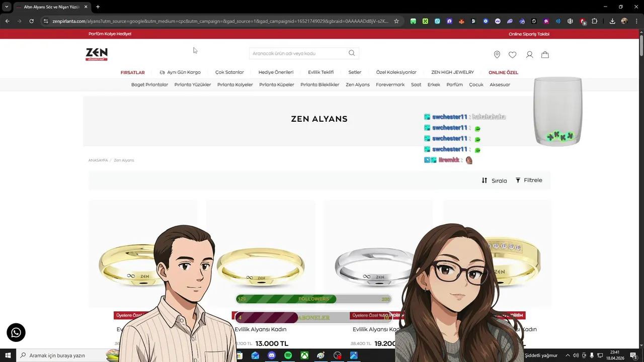
Task: Open the Forevermark category
Action: coord(390,84)
